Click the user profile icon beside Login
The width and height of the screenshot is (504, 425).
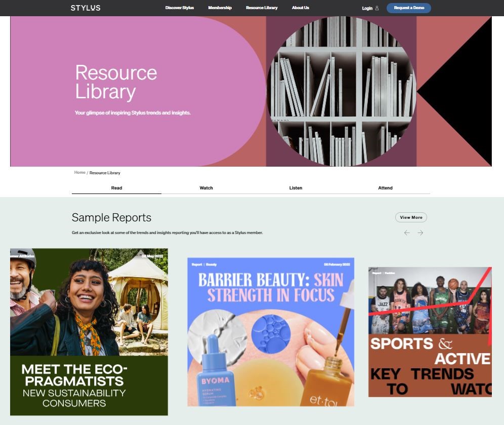pos(377,8)
